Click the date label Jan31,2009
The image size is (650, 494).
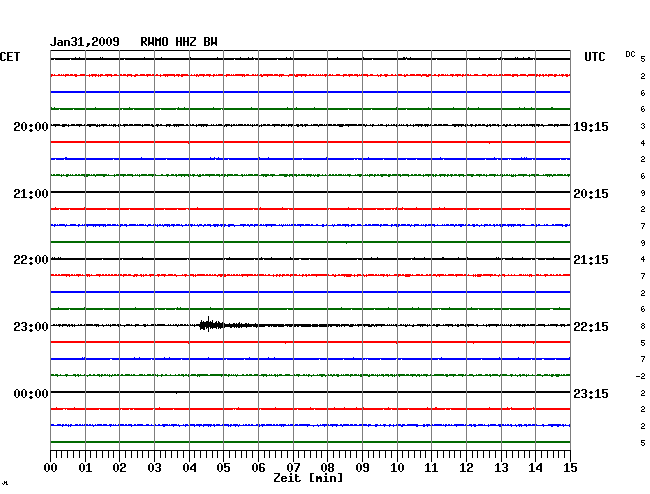click(x=85, y=42)
